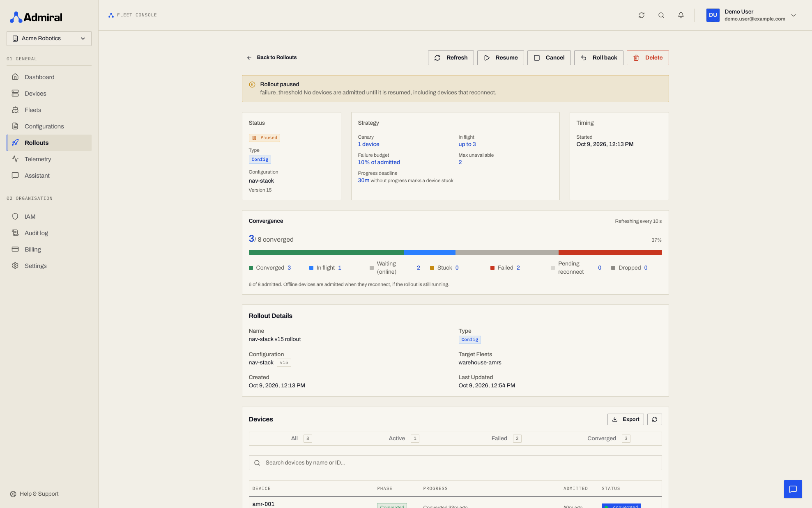
Task: Open the floating chat widget button
Action: click(793, 489)
